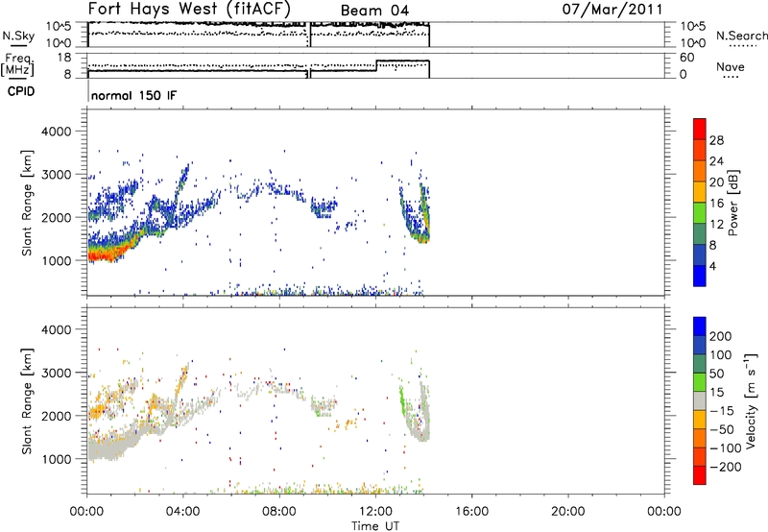The width and height of the screenshot is (768, 532).
Task: Click the "3000" tick on the velocity panel
Action: click(x=57, y=373)
